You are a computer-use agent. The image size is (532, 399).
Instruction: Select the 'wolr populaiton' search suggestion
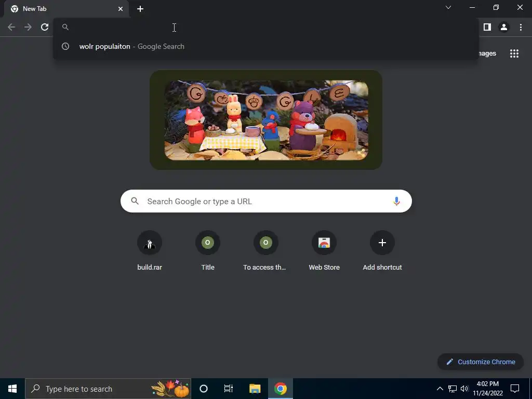pyautogui.click(x=267, y=46)
